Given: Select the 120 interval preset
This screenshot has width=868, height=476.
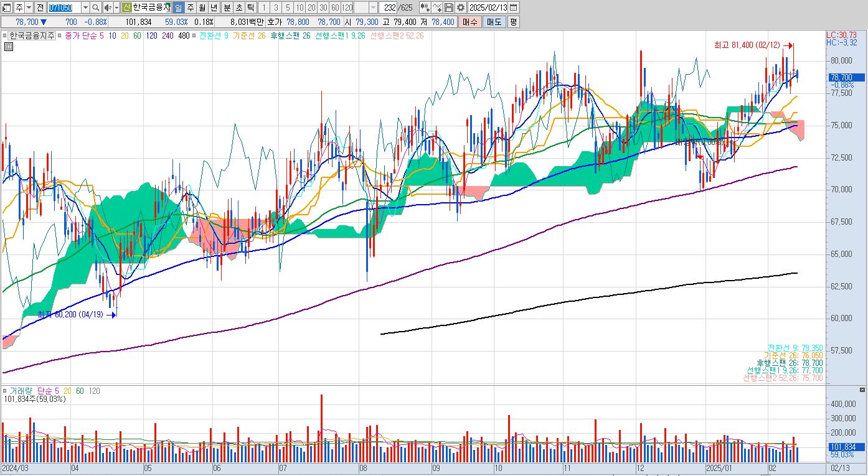Looking at the screenshot, I should [347, 7].
